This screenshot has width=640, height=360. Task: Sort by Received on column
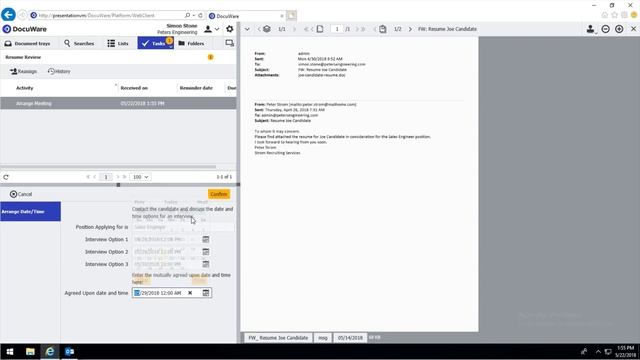(134, 88)
